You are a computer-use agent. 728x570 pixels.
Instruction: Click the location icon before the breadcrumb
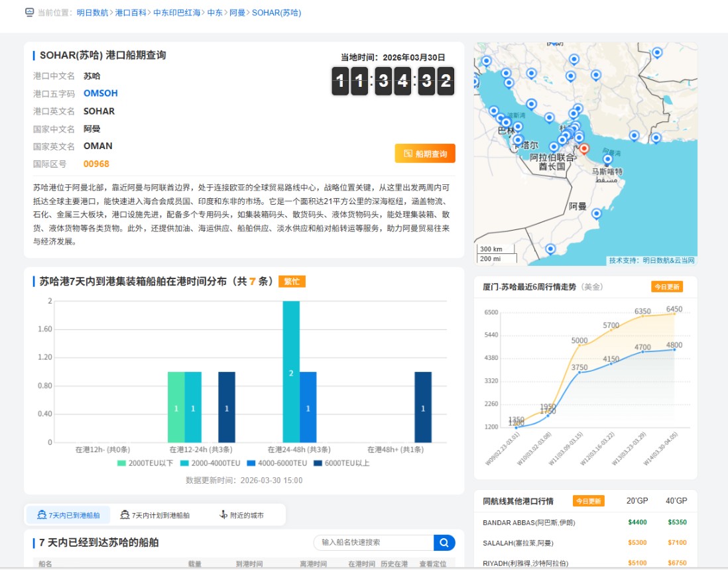[29, 12]
